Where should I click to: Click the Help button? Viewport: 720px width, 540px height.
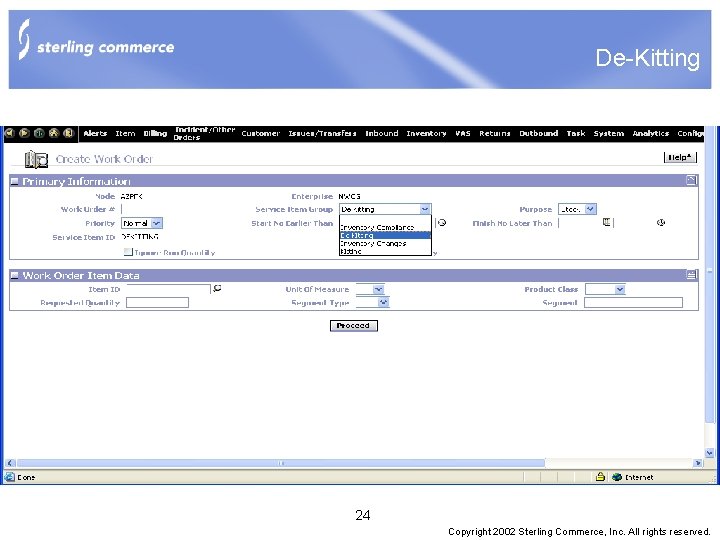pos(680,158)
